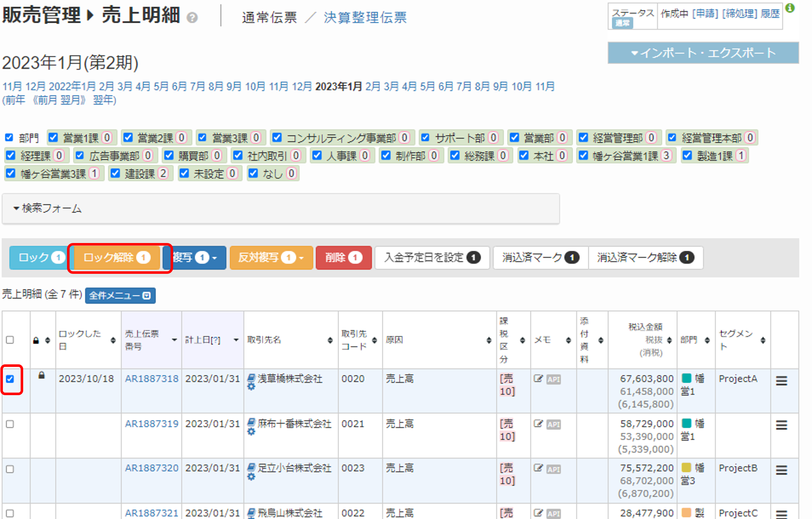812x519 pixels.
Task: Open hamburger menu for row AR1887318
Action: (782, 381)
